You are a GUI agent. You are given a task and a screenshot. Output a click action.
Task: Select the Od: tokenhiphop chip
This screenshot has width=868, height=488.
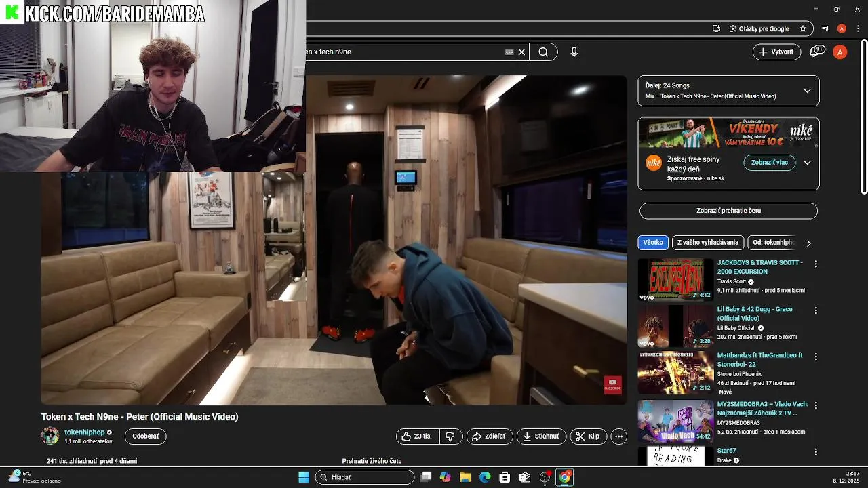point(772,243)
